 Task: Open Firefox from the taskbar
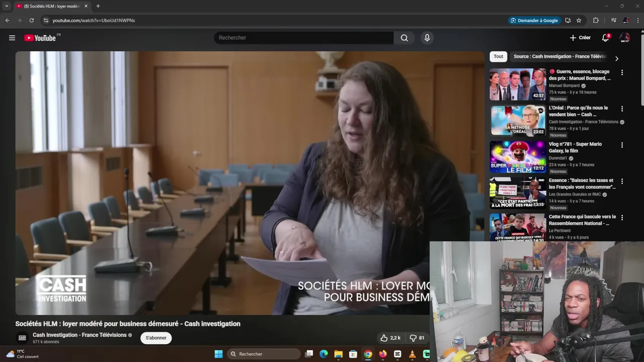[383, 354]
